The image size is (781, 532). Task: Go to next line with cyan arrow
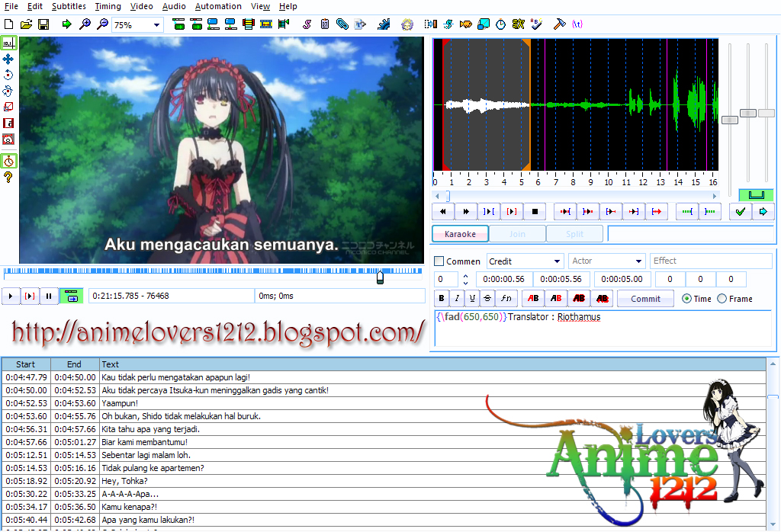coord(763,212)
